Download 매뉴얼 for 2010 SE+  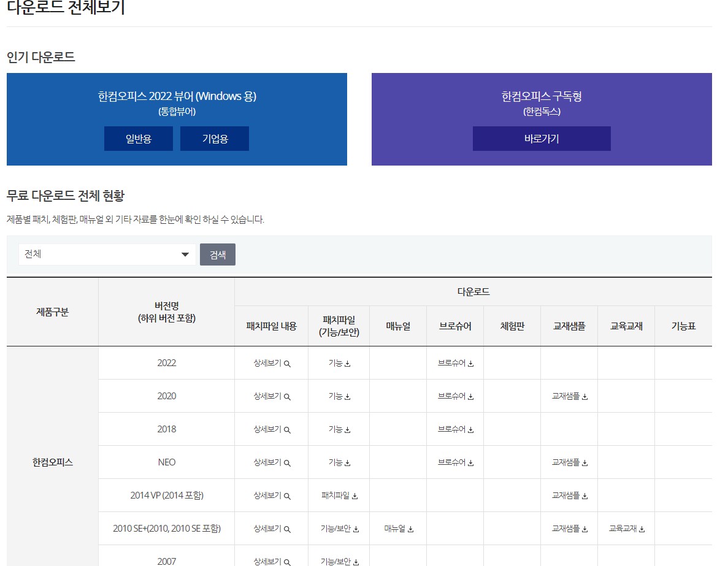click(x=399, y=529)
